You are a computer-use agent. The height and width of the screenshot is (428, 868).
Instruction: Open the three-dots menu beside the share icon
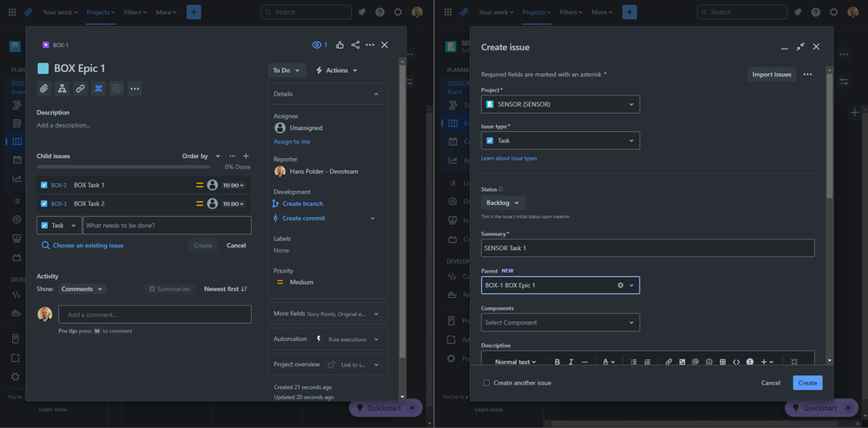370,45
